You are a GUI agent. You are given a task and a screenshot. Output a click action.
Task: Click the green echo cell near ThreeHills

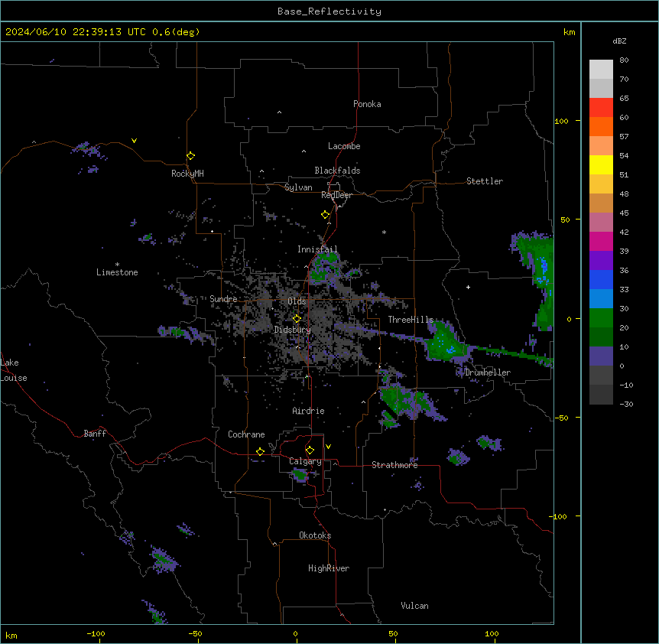click(446, 343)
